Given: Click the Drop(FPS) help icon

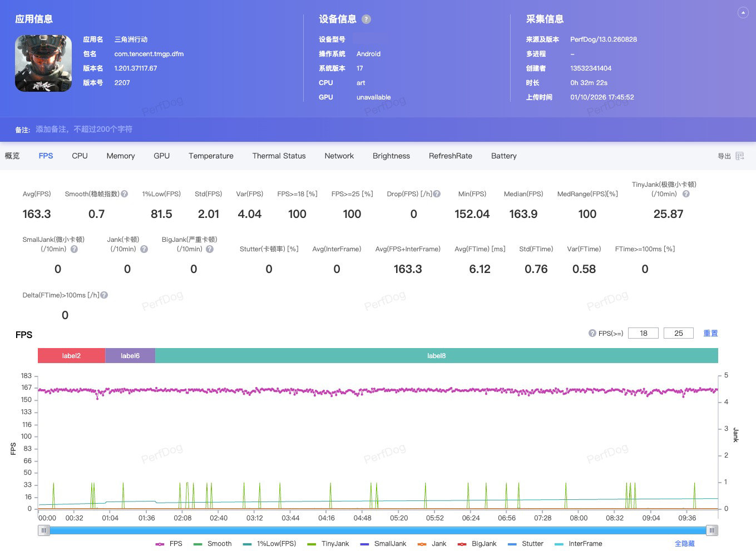Looking at the screenshot, I should point(437,194).
